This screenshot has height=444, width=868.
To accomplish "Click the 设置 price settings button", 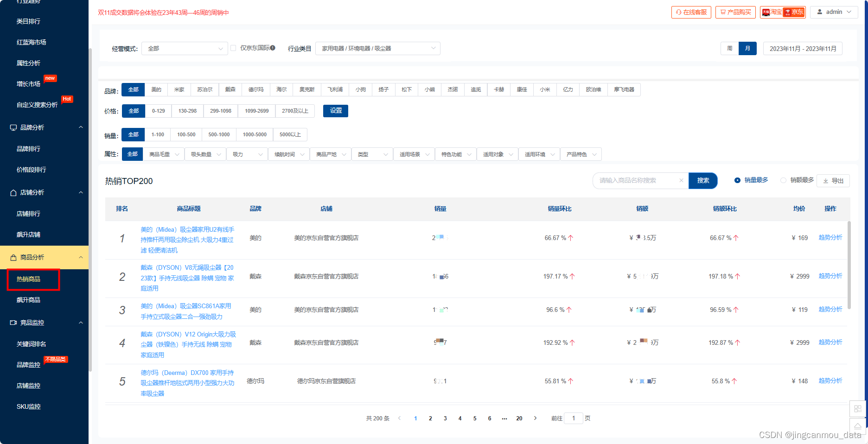I will coord(336,111).
